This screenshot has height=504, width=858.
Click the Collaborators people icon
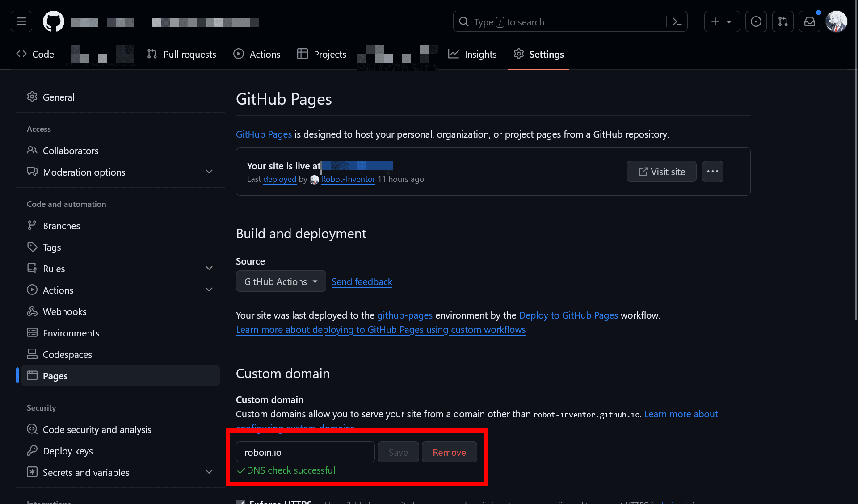coord(32,150)
